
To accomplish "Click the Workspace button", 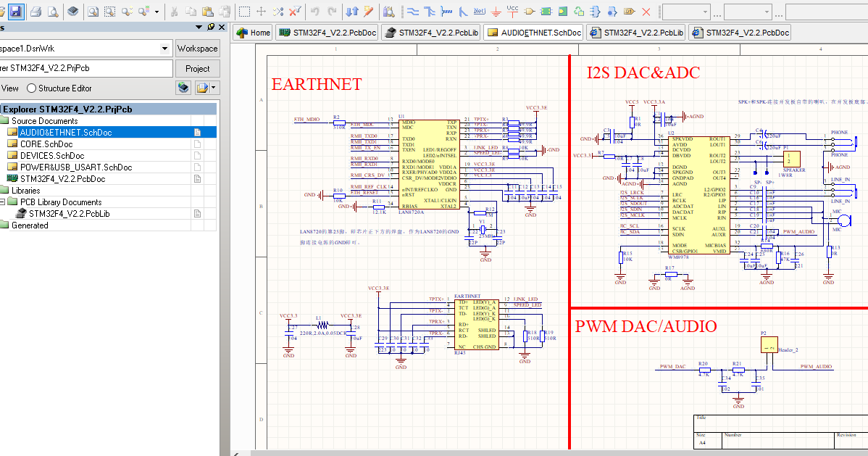I will tap(198, 49).
